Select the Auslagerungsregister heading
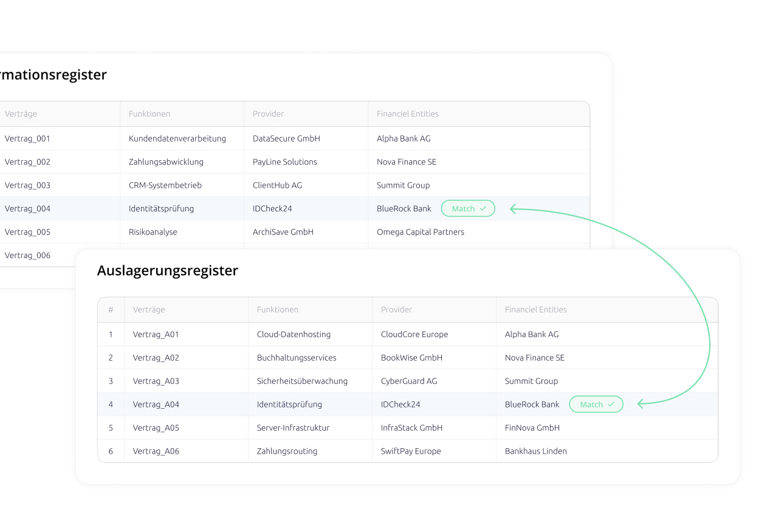 click(x=168, y=271)
